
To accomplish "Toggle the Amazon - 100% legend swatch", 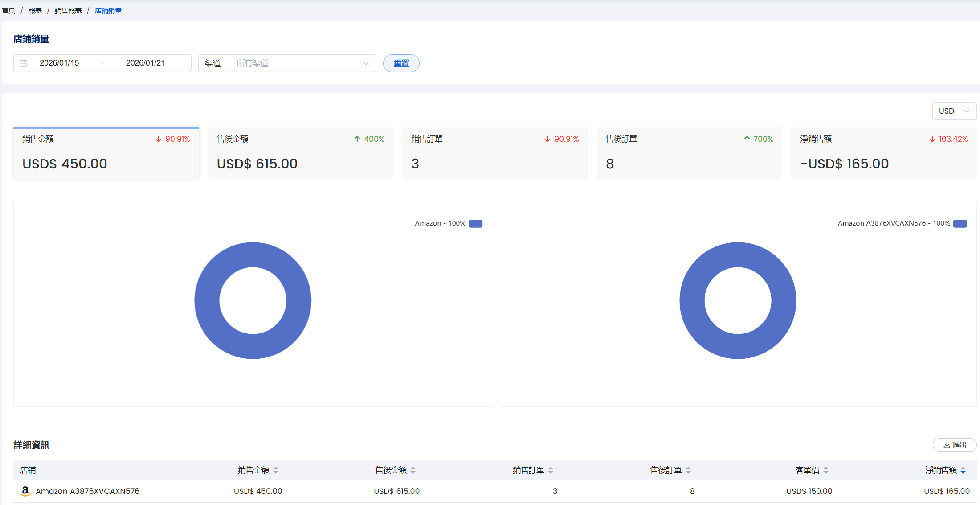I will pos(476,223).
